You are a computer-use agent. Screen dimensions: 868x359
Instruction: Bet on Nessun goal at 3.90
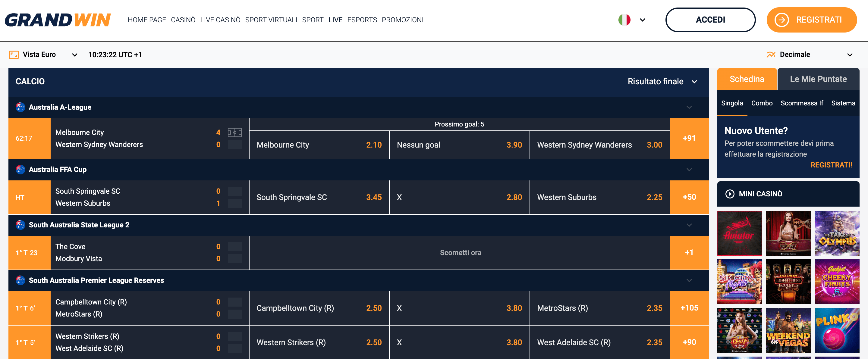pos(460,145)
